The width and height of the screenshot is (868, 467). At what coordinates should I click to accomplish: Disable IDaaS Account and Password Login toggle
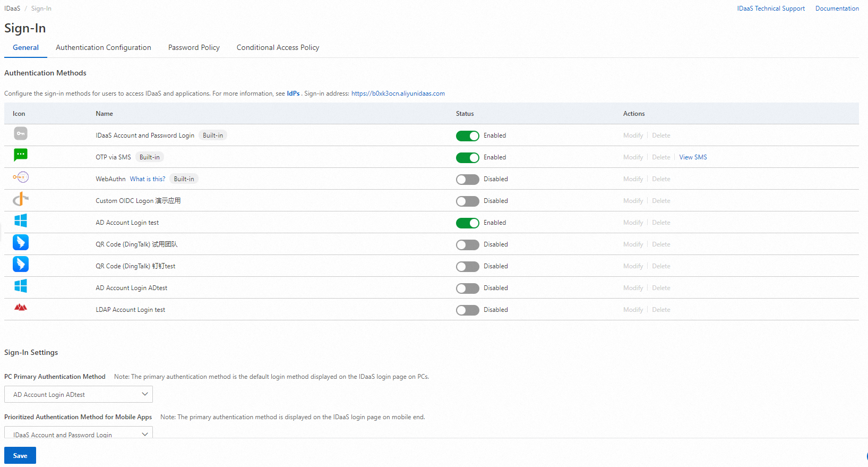[x=468, y=136]
